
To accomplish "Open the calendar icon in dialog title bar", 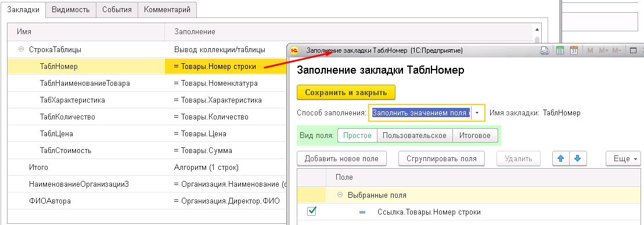I will pos(574,50).
